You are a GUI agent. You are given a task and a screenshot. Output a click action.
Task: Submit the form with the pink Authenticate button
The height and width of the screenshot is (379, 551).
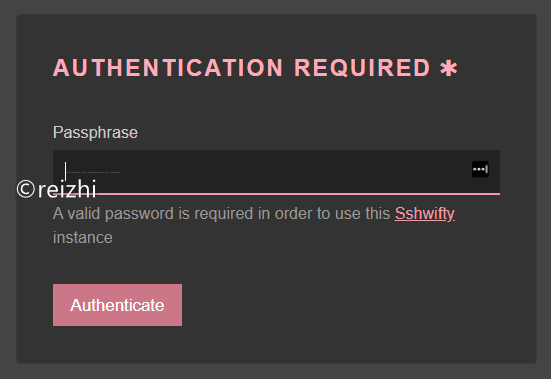click(x=117, y=305)
